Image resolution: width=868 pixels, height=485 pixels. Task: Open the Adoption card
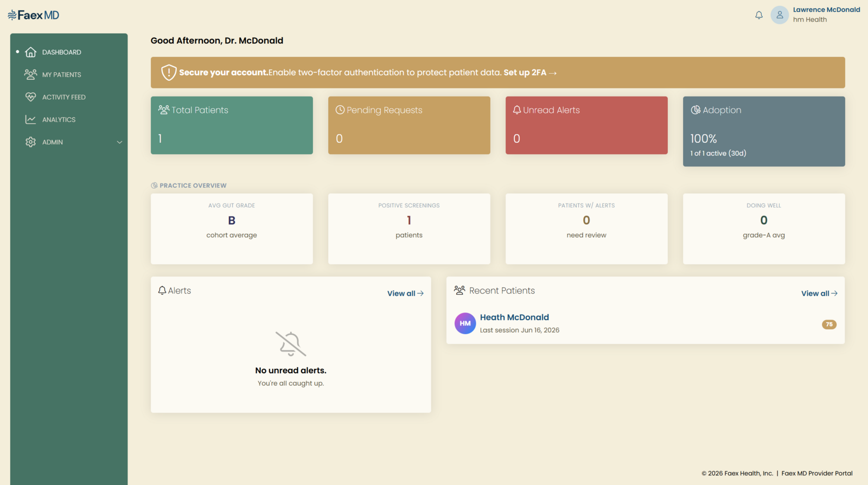pos(764,131)
